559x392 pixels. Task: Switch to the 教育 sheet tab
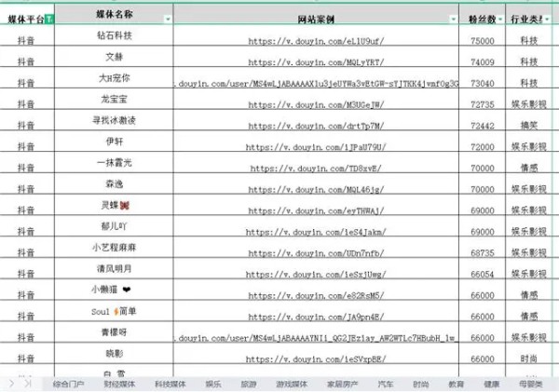point(456,385)
